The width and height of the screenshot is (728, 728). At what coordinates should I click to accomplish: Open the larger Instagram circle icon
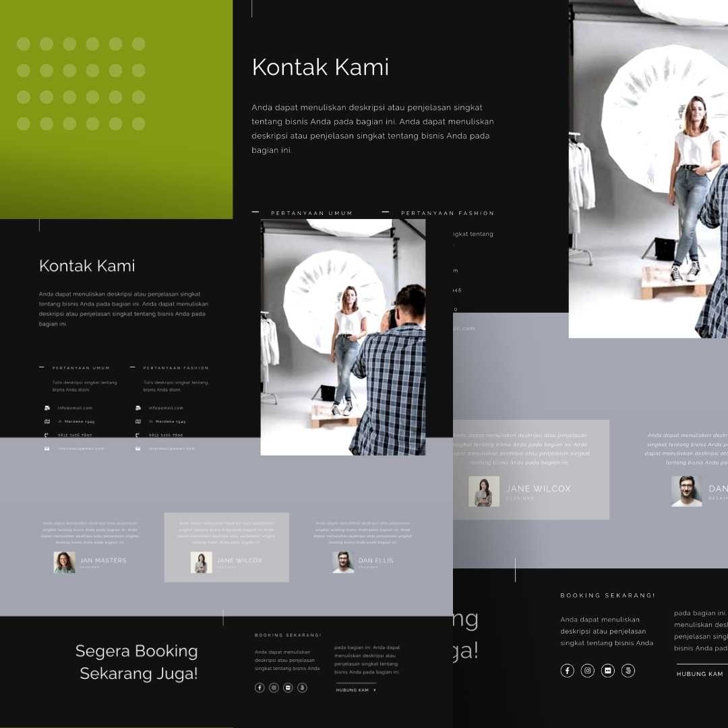tap(588, 671)
